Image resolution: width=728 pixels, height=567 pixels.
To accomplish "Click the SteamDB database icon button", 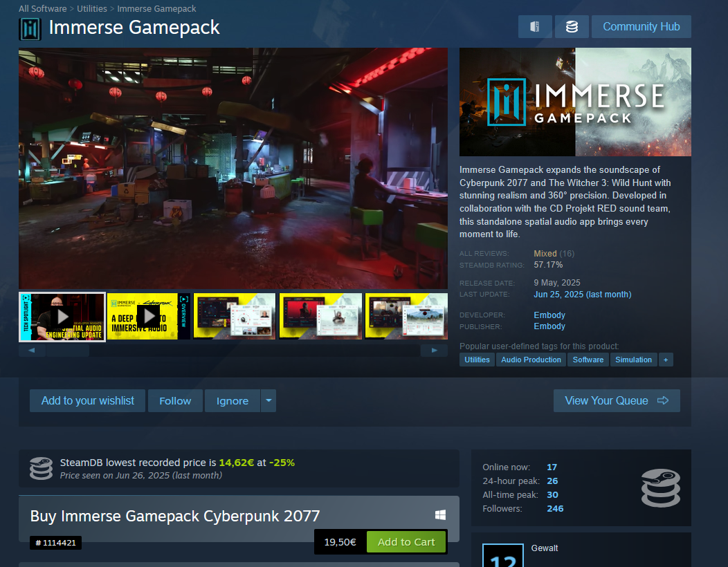I will 572,27.
